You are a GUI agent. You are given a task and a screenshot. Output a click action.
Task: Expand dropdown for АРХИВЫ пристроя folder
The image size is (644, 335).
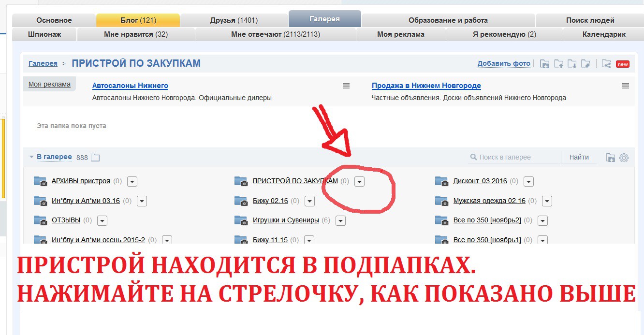[132, 181]
